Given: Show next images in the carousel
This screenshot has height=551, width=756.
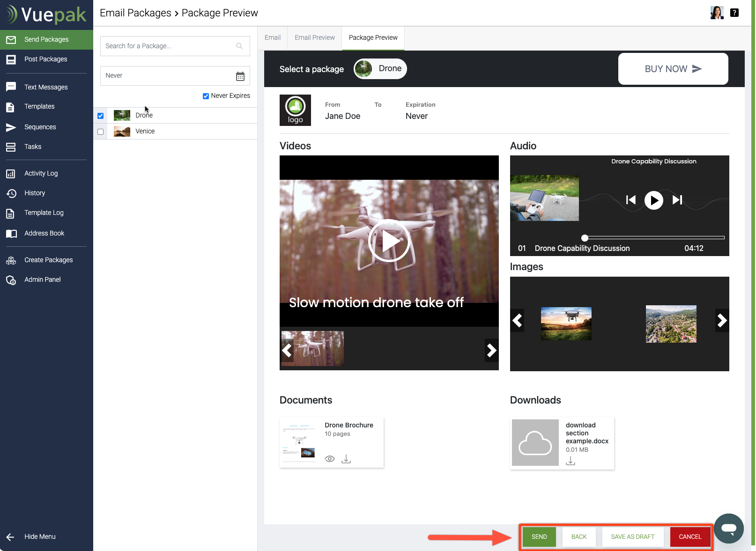Looking at the screenshot, I should pyautogui.click(x=722, y=321).
